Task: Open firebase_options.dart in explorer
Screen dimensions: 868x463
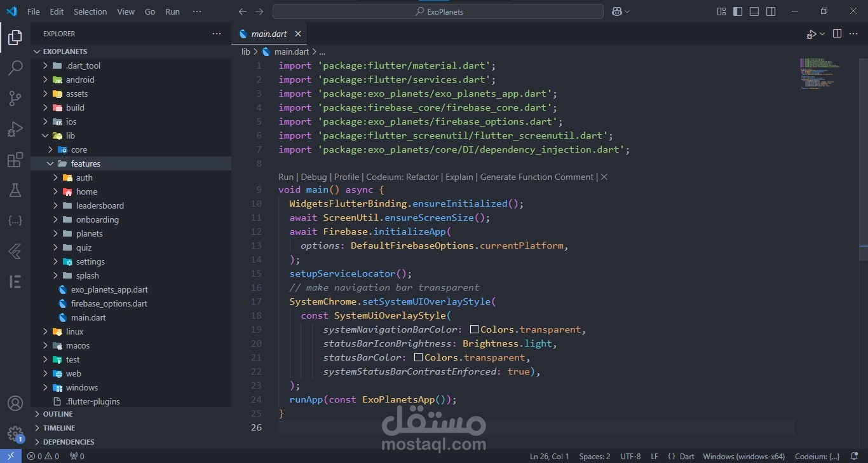Action: click(x=109, y=303)
